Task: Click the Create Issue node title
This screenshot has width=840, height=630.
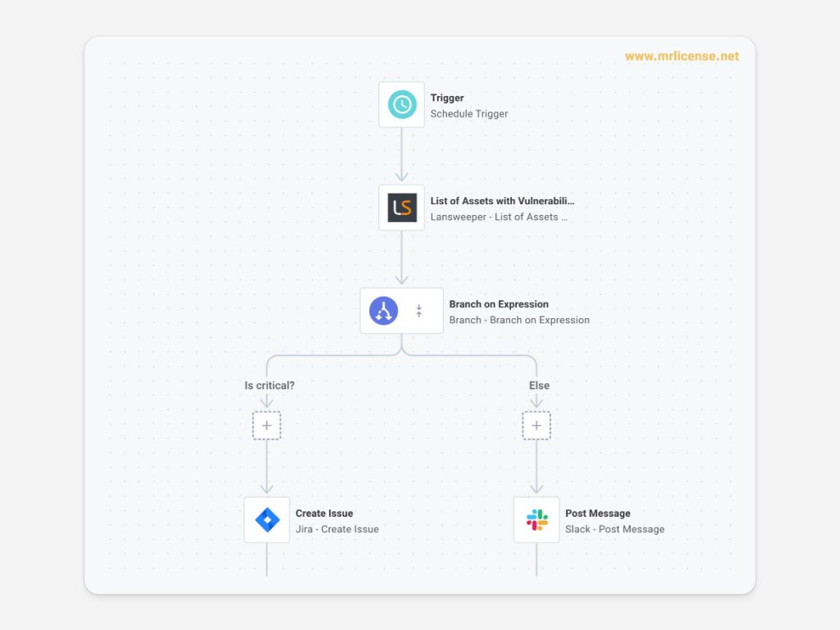Action: tap(324, 514)
